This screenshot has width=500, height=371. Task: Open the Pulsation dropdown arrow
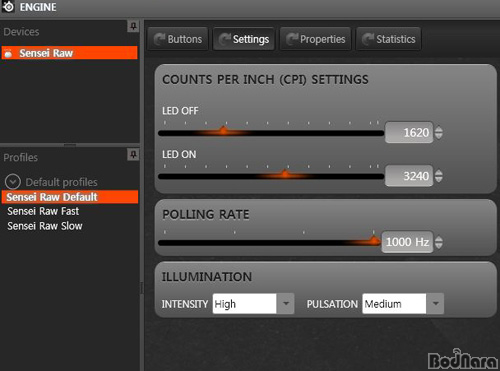435,303
